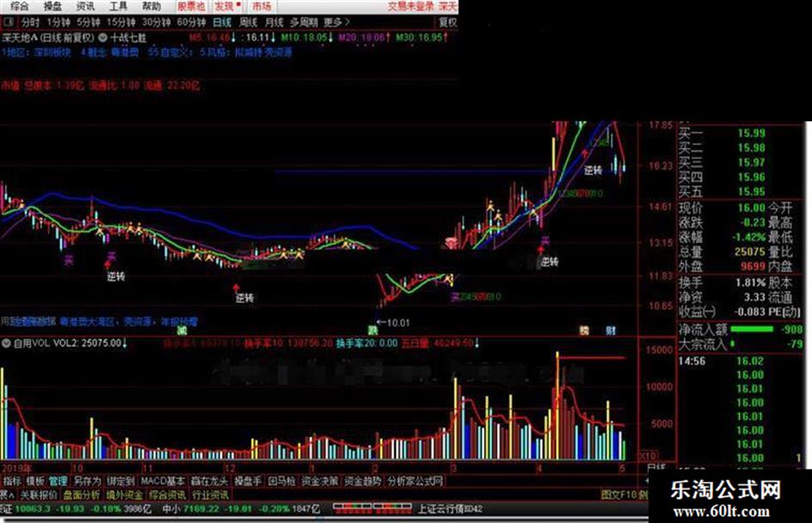Select the 60分钟 period
This screenshot has height=523, width=812.
191,22
